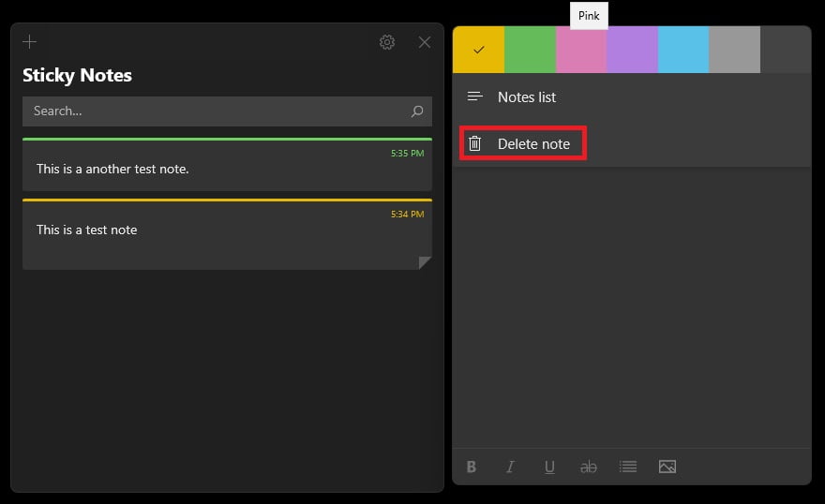Toggle Italic formatting

[x=510, y=467]
